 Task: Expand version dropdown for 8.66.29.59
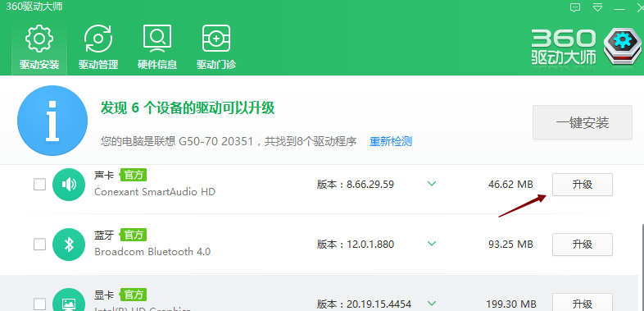432,184
